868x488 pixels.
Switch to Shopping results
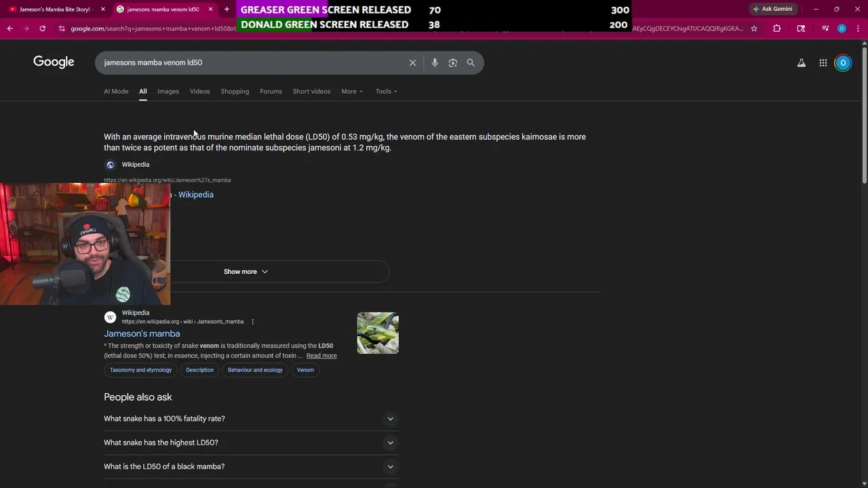(235, 91)
